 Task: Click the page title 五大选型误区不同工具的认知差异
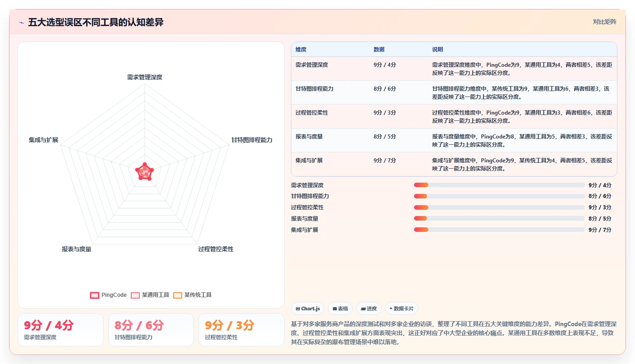pos(96,22)
